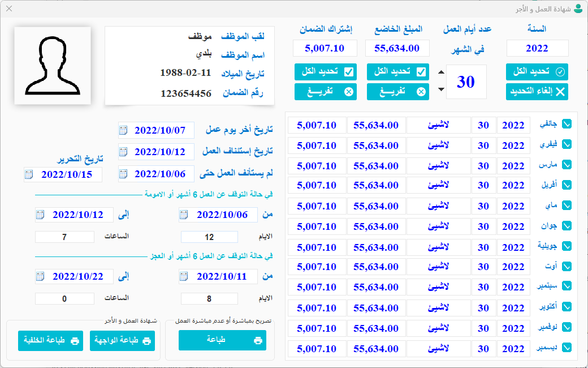This screenshot has height=368, width=588.
Task: Open calendar for last work day date
Action: (123, 131)
